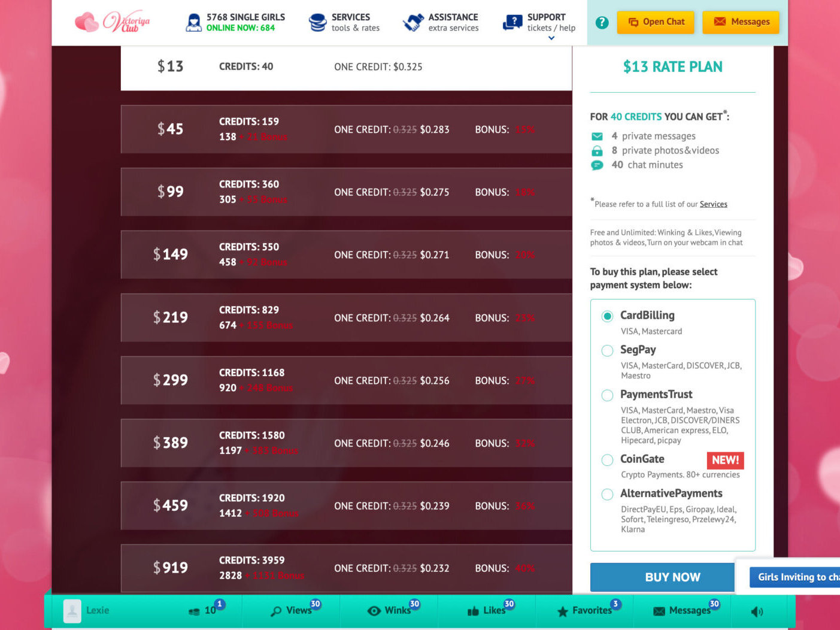Choose CoinGate crypto payment option

[607, 460]
